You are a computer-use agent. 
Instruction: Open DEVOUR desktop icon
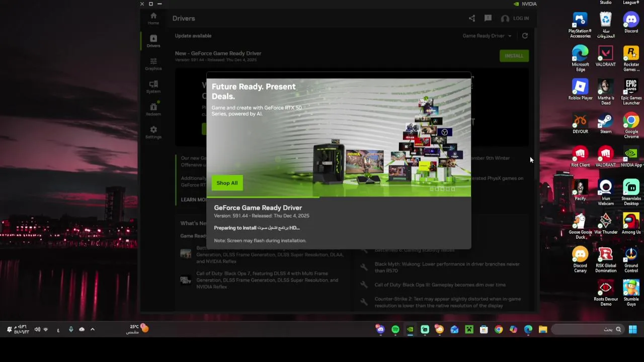coord(580,124)
